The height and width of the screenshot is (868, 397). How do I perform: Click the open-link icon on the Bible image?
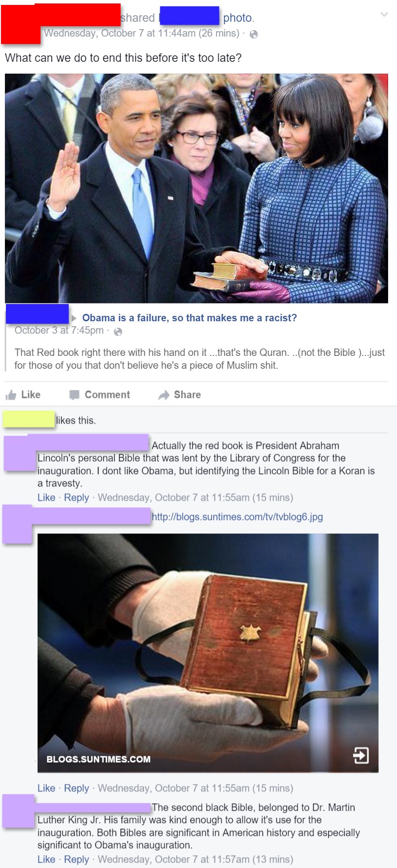361,755
